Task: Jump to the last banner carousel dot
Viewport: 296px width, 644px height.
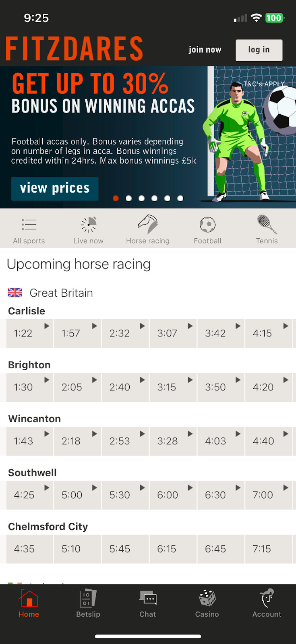Action: click(180, 198)
